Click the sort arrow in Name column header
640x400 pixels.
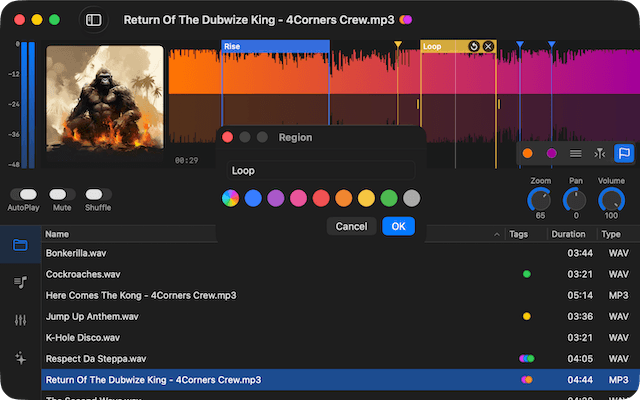pos(497,234)
